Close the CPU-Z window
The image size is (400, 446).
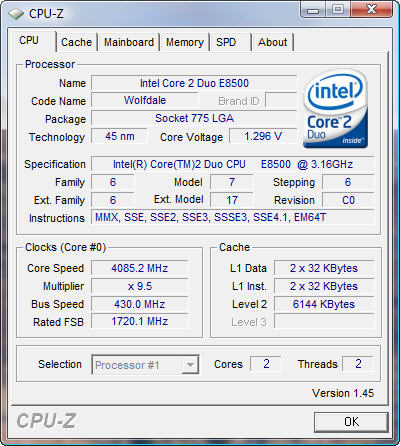point(371,10)
